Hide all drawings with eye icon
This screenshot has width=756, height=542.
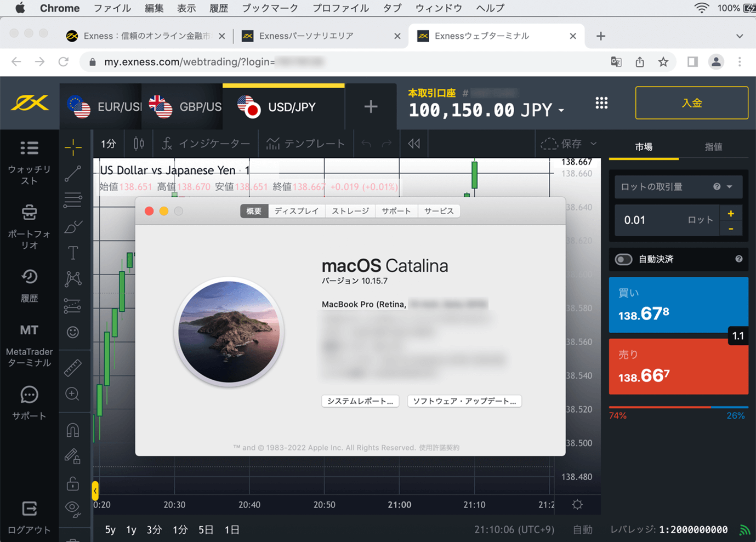73,509
